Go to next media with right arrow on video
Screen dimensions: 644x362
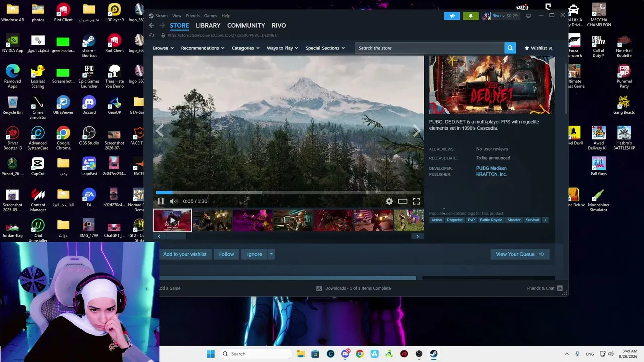[417, 131]
